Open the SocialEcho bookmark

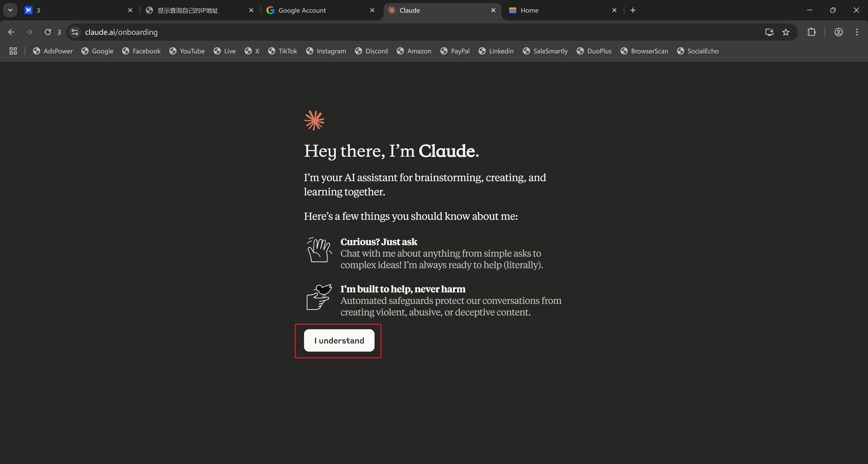(x=698, y=51)
